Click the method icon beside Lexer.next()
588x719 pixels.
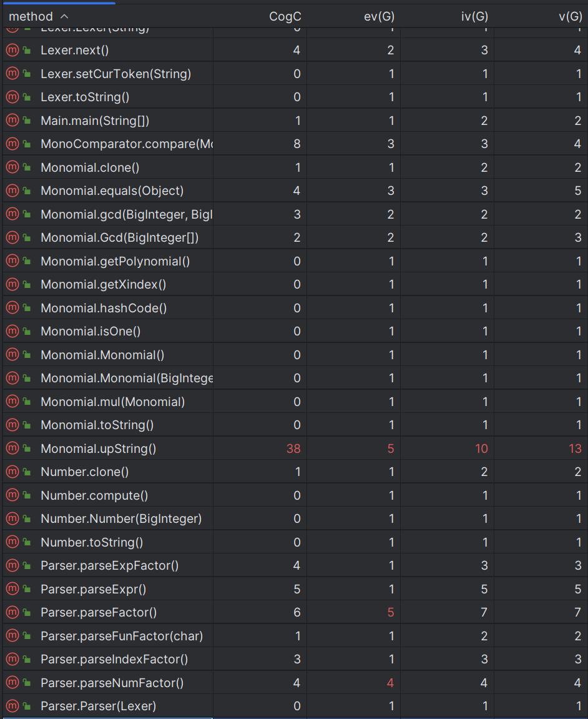click(12, 50)
